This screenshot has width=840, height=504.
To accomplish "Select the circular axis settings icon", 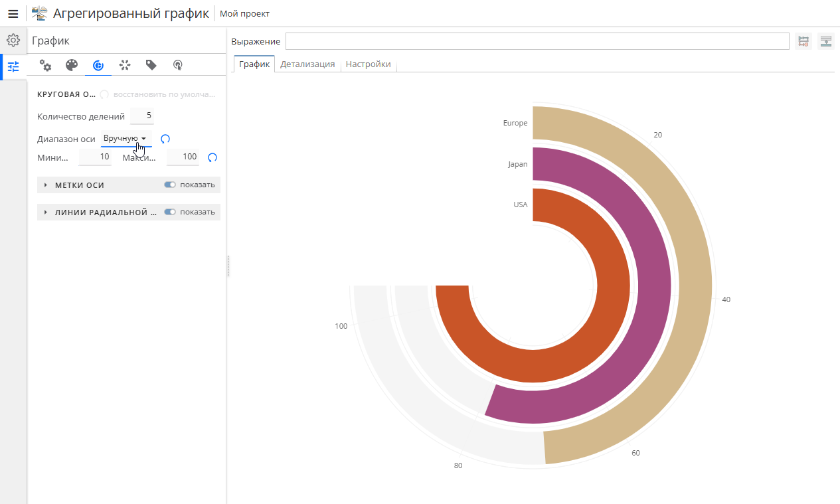I will click(x=98, y=65).
